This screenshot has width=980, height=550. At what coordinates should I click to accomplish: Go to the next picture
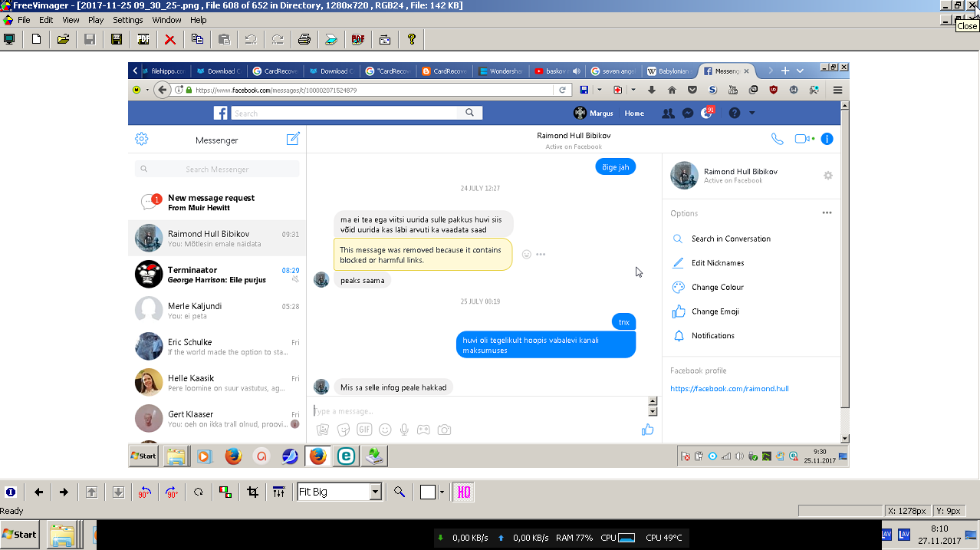(64, 492)
